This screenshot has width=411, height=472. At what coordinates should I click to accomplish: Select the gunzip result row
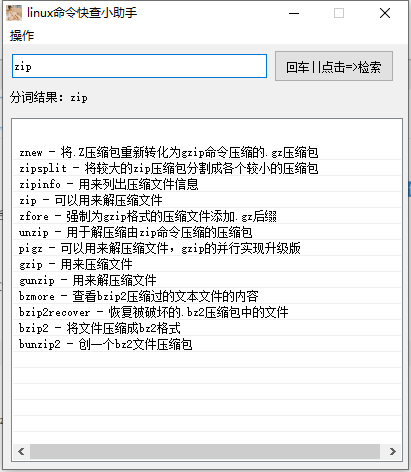207,280
